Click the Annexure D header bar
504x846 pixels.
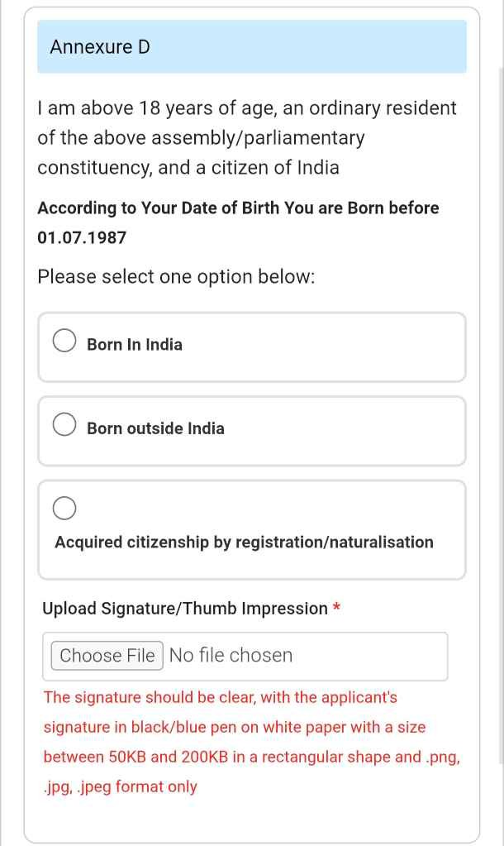point(251,47)
